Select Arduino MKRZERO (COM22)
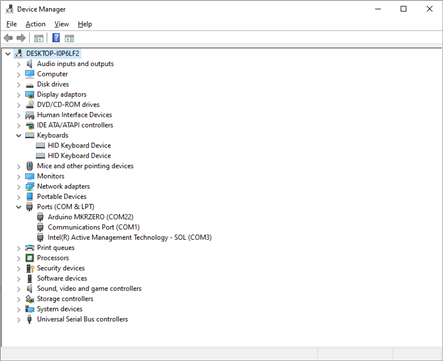This screenshot has height=361, width=443. click(x=91, y=217)
